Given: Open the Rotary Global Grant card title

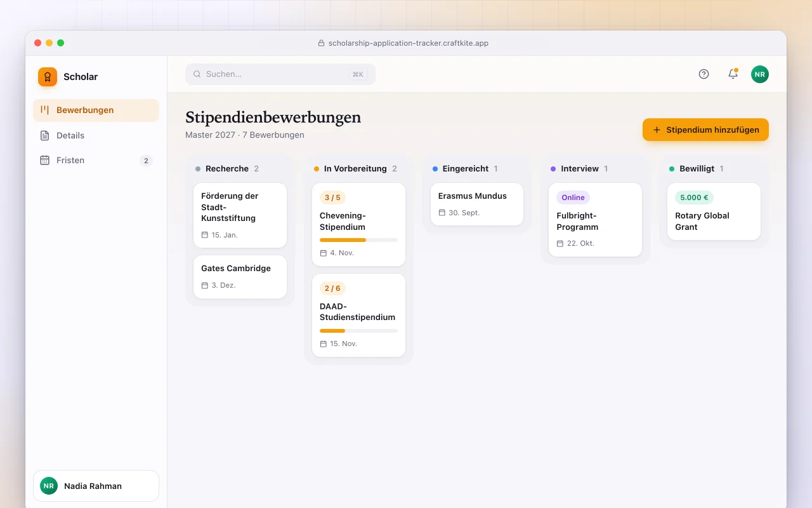Looking at the screenshot, I should [x=702, y=221].
